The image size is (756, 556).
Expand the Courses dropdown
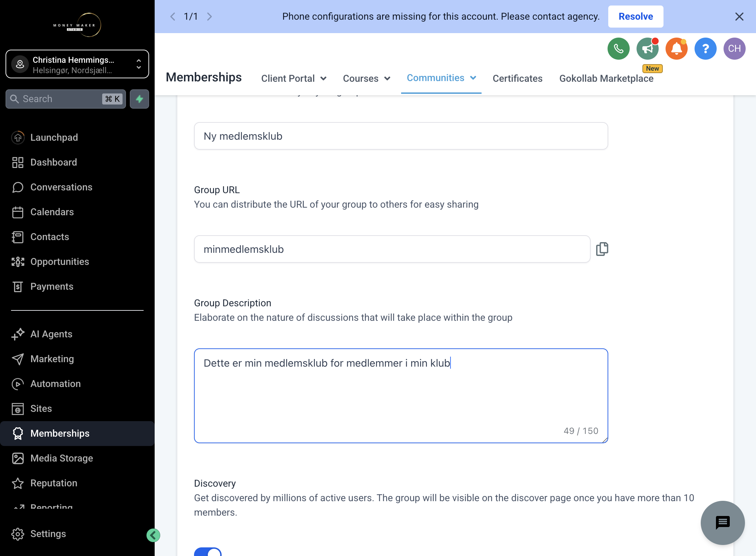click(366, 79)
